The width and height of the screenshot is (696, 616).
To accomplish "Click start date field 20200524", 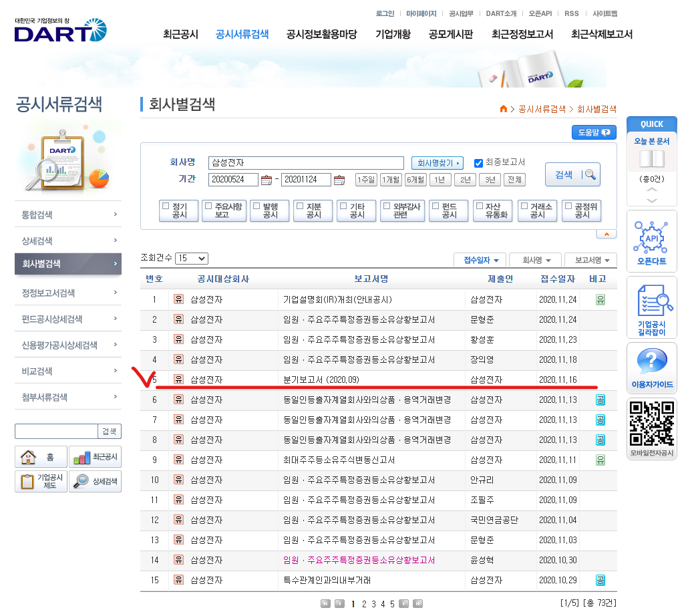I will click(x=233, y=180).
